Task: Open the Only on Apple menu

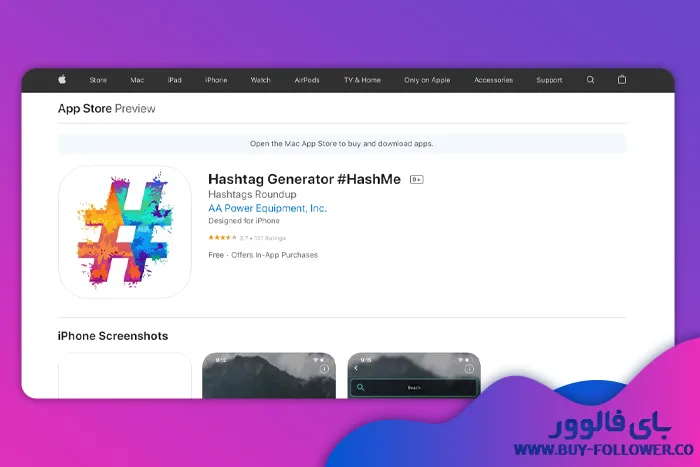Action: pyautogui.click(x=427, y=80)
